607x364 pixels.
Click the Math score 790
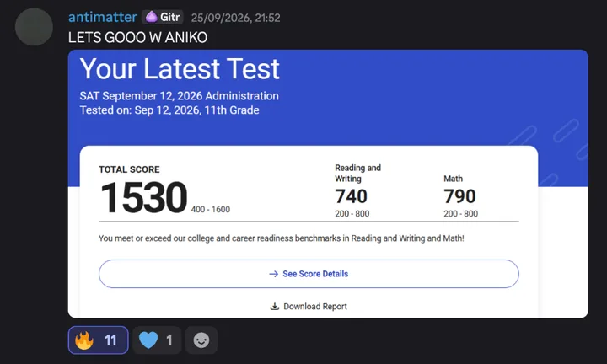[459, 196]
